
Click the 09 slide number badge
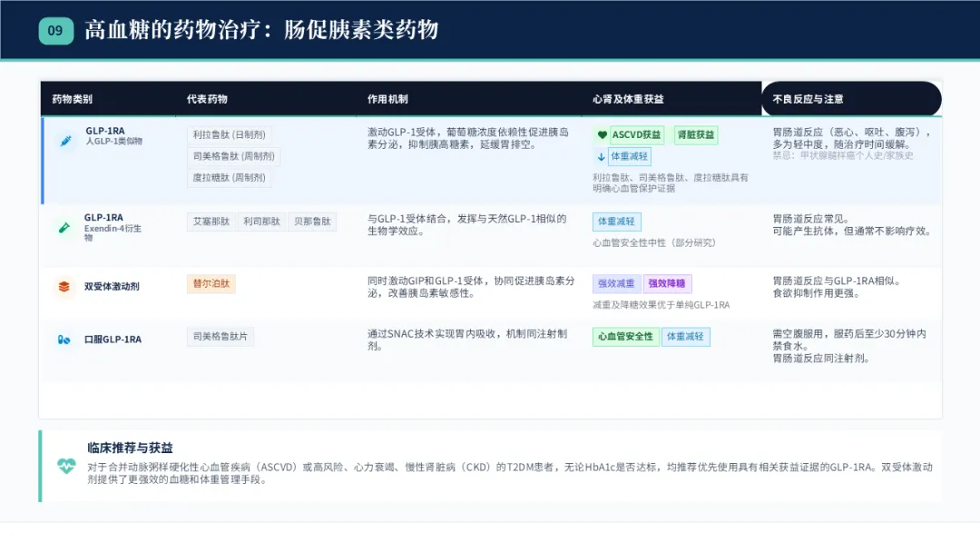55,31
